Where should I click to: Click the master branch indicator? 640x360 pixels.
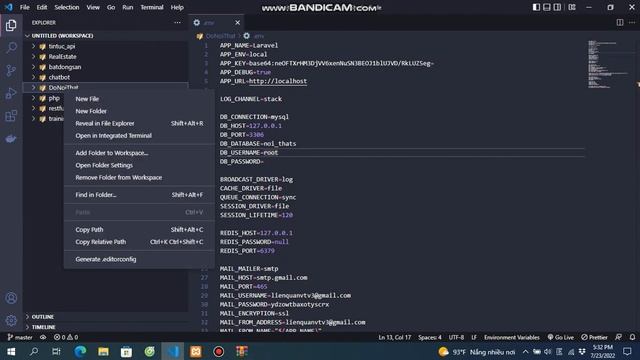pyautogui.click(x=20, y=337)
